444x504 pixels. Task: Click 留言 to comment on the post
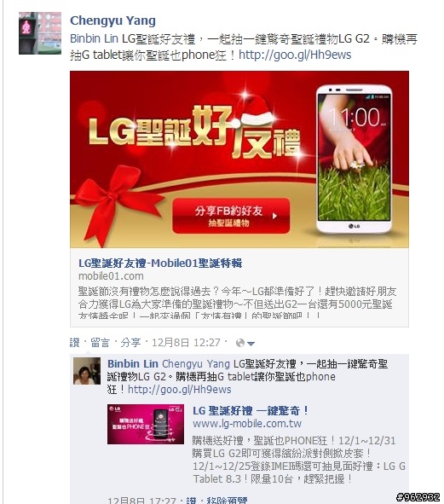coord(100,343)
